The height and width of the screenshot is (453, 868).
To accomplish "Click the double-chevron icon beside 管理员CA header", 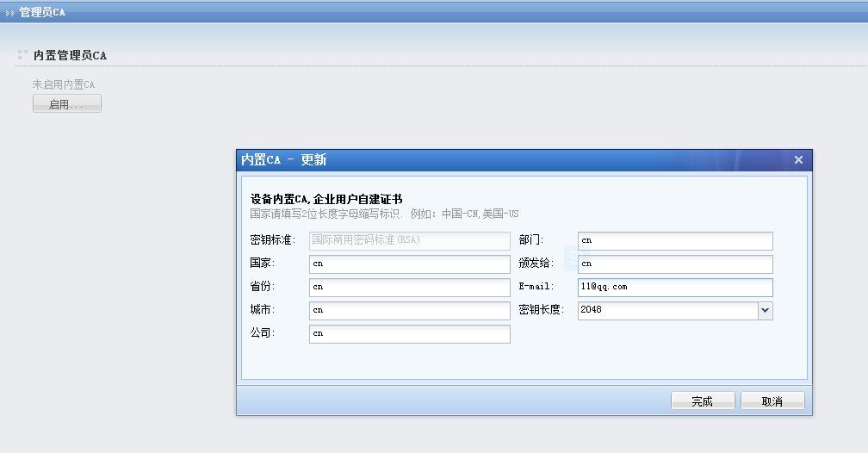I will (x=9, y=13).
